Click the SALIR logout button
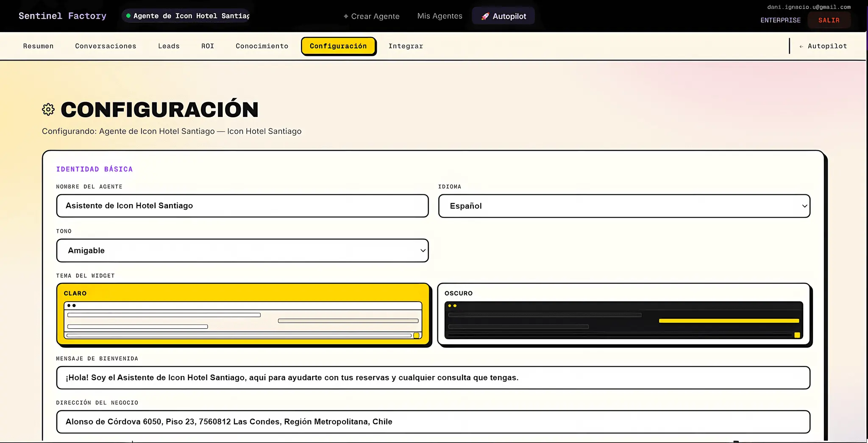The width and height of the screenshot is (868, 443). coord(829,20)
